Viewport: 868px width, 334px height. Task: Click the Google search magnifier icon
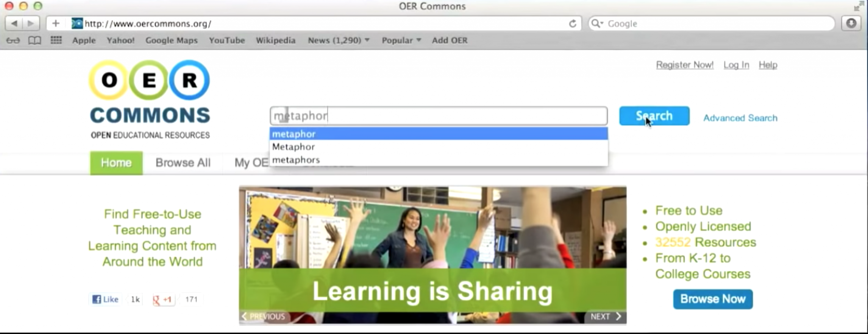(x=597, y=23)
